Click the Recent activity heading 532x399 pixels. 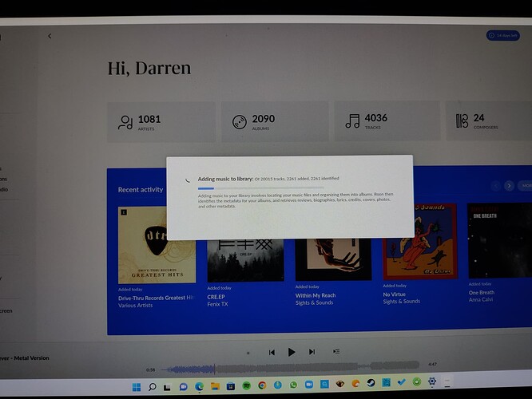[x=141, y=190]
